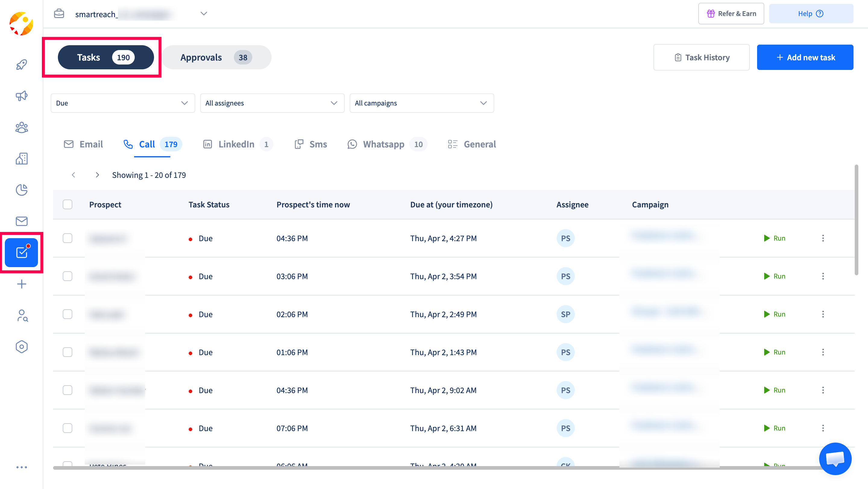868x489 pixels.
Task: Click the horizontal scrollbar under the table
Action: pos(404,468)
